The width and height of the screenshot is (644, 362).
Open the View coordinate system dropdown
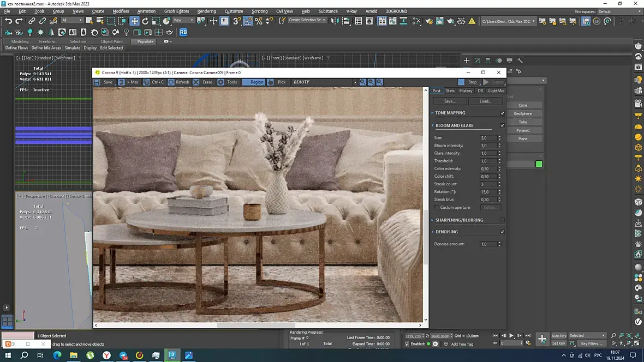pyautogui.click(x=183, y=21)
